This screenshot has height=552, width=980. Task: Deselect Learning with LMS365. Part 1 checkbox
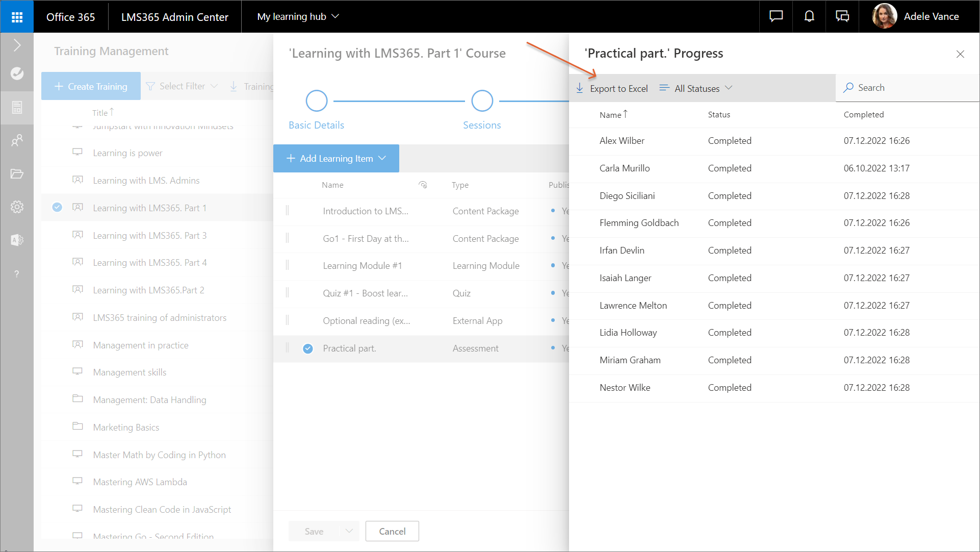[58, 208]
